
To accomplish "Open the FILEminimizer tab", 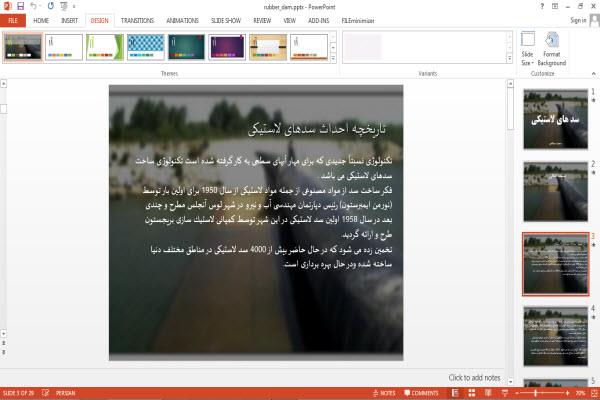I will click(x=358, y=21).
